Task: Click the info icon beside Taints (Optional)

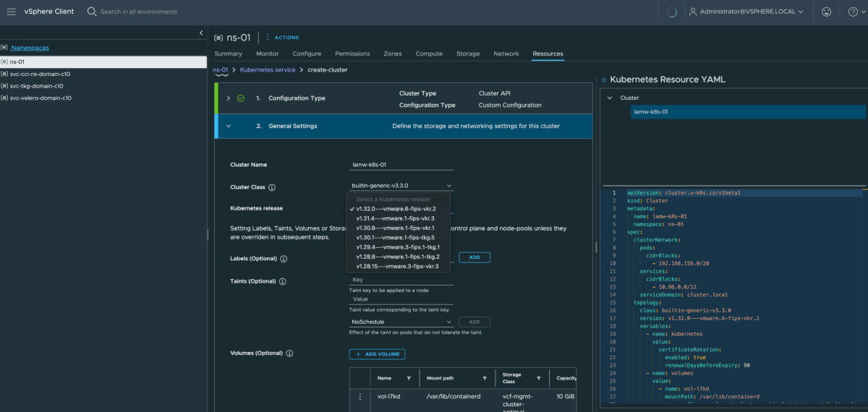Action: (x=283, y=281)
